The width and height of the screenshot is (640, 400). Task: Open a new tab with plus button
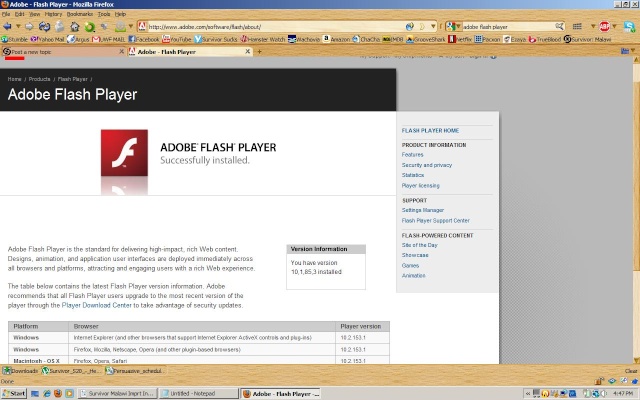tap(259, 52)
